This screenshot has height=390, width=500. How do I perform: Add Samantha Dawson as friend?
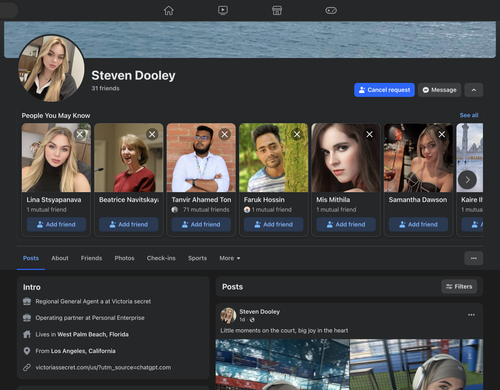418,224
